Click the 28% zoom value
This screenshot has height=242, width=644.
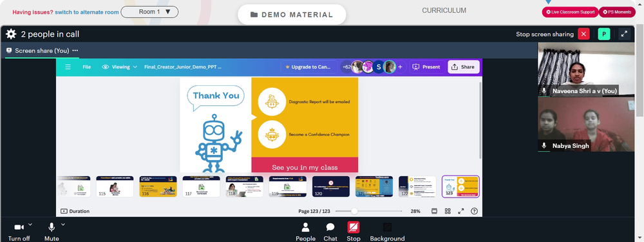point(415,211)
